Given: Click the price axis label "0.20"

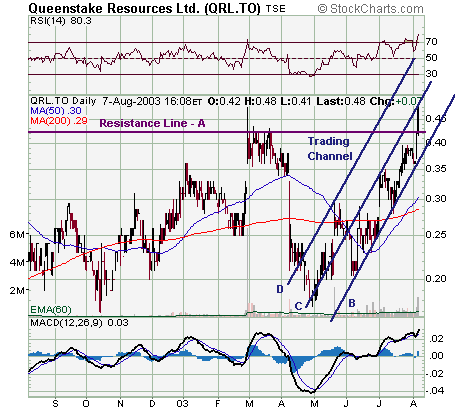Looking at the screenshot, I should pos(436,279).
